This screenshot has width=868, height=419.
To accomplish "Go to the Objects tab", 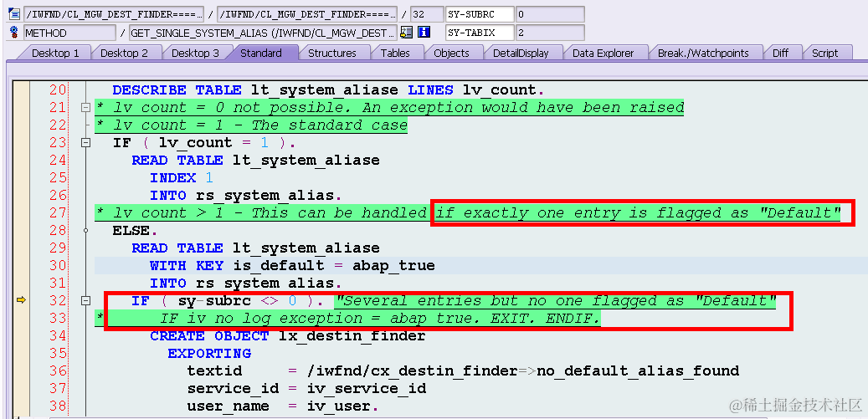I will pyautogui.click(x=451, y=53).
